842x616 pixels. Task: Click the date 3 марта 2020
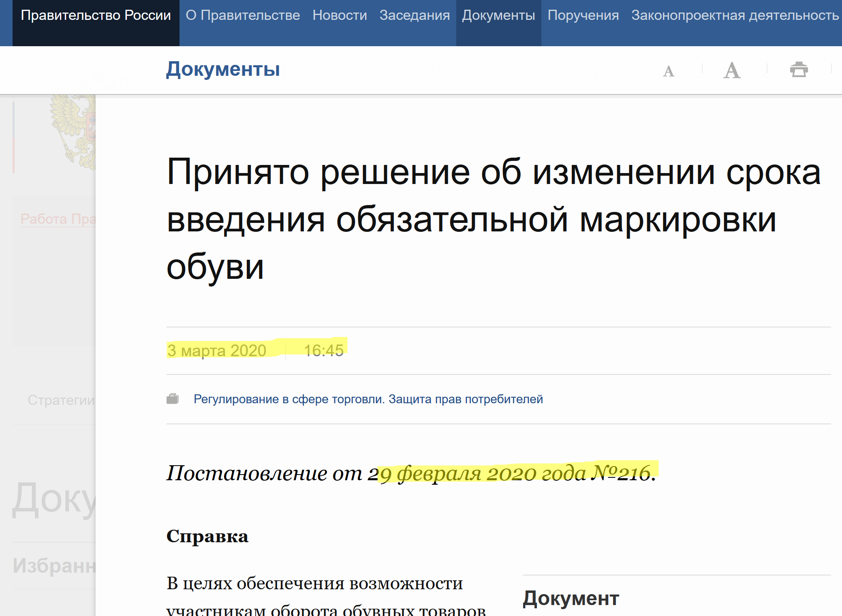217,351
